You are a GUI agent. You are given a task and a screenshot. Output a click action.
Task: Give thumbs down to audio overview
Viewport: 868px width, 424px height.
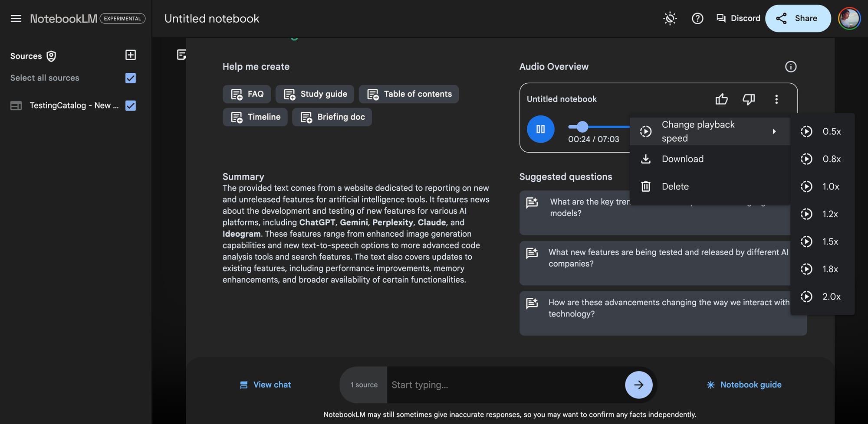point(749,99)
